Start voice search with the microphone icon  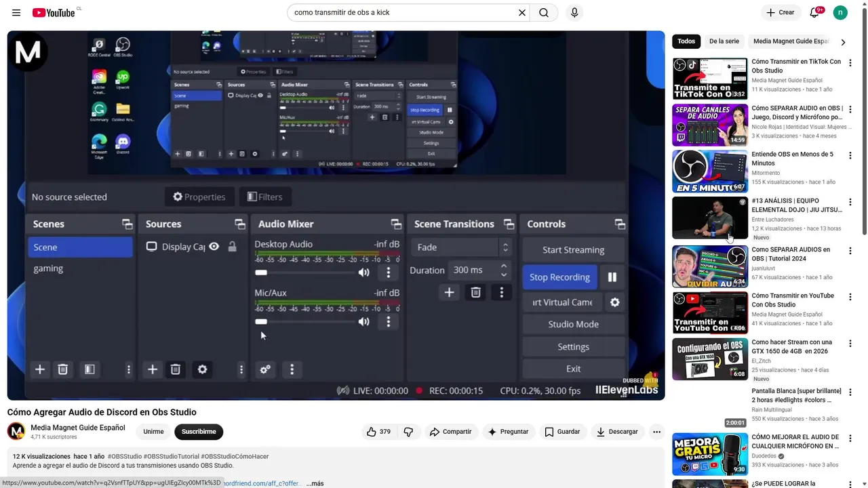(x=574, y=12)
